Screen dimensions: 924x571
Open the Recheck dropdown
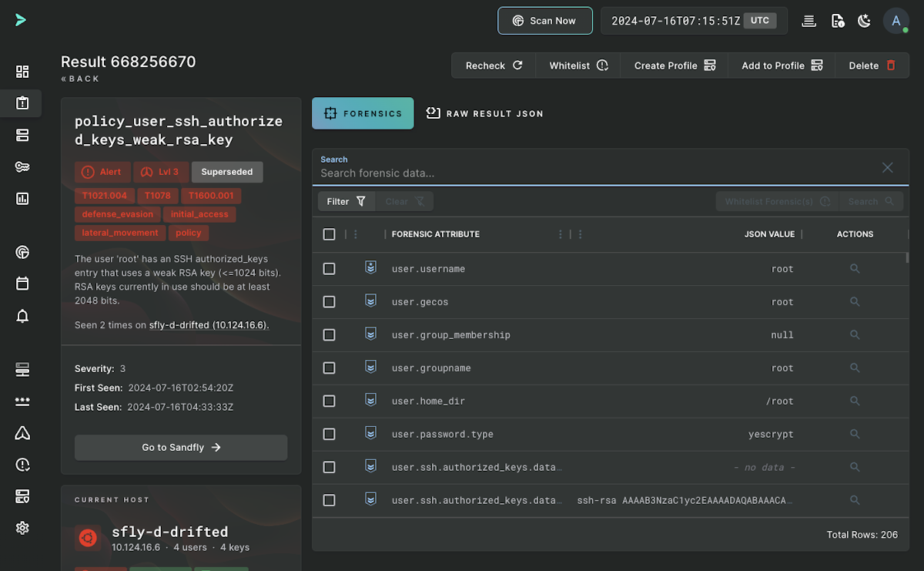493,65
